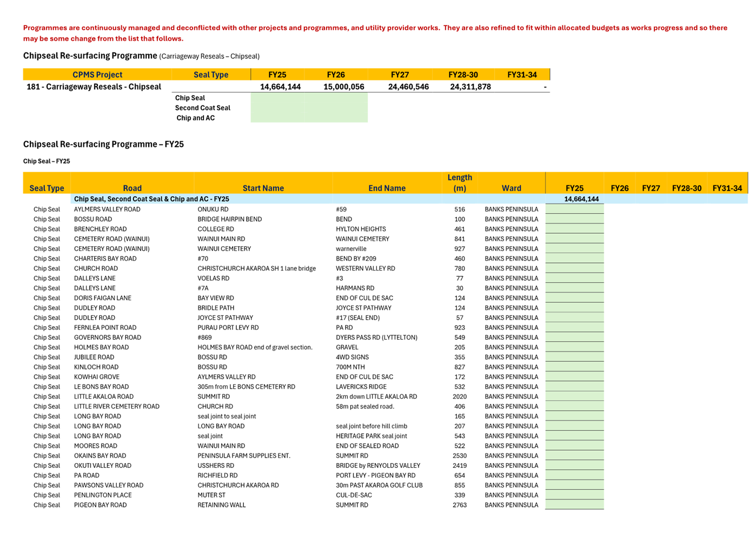Click the Ward column header

(x=510, y=188)
